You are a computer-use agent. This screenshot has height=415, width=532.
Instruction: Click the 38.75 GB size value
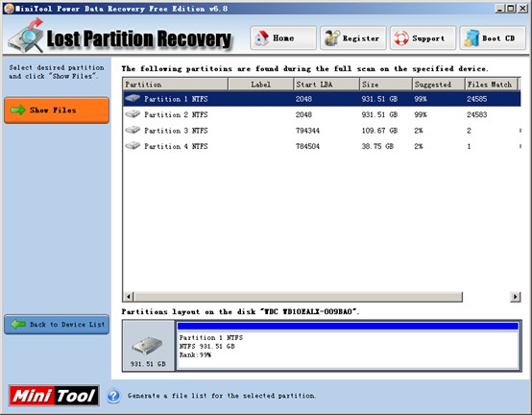pyautogui.click(x=377, y=146)
